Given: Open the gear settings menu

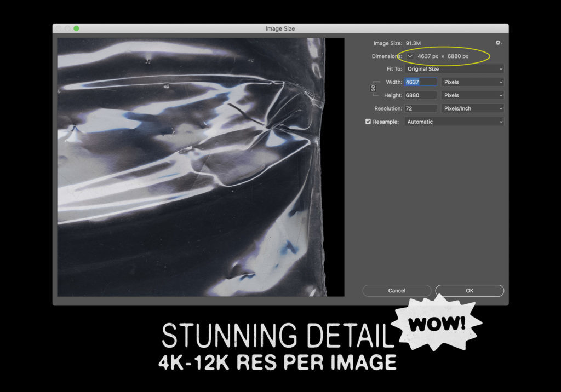Looking at the screenshot, I should [498, 43].
